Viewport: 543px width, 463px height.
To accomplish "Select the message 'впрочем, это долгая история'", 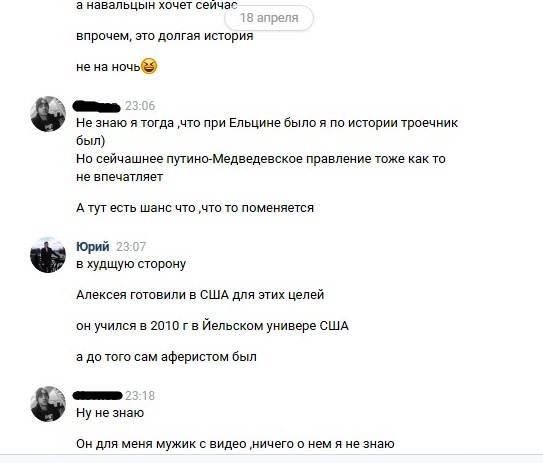I will [x=164, y=36].
